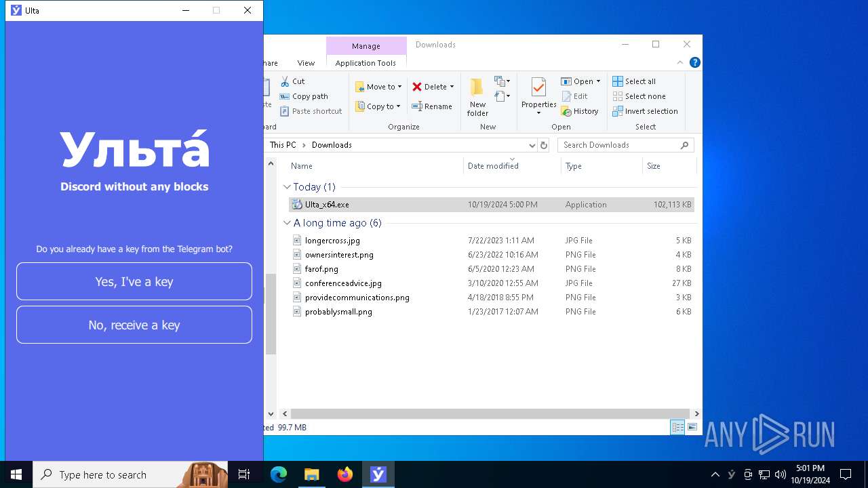Click the Rename ribbon button
868x488 pixels.
coord(432,106)
